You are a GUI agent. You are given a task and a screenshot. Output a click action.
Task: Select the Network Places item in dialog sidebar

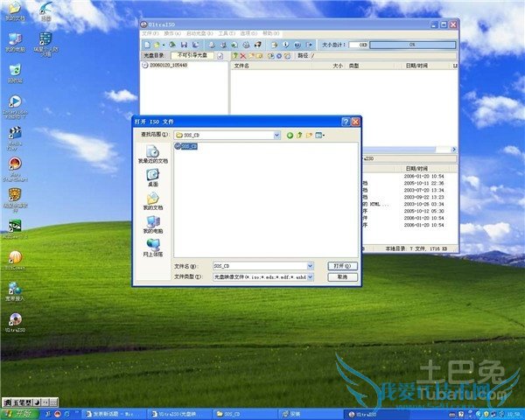tap(153, 248)
